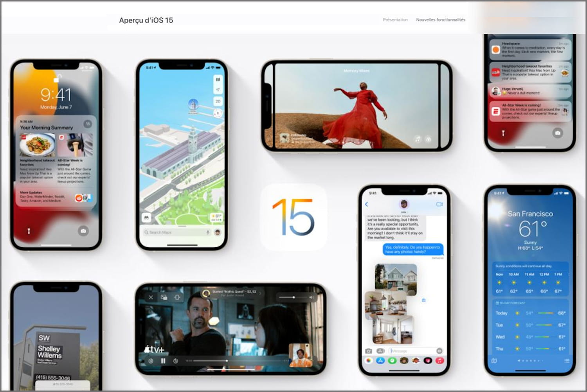Switch to Nouvelles fonctionnalités tab
This screenshot has width=587, height=392.
pos(440,20)
